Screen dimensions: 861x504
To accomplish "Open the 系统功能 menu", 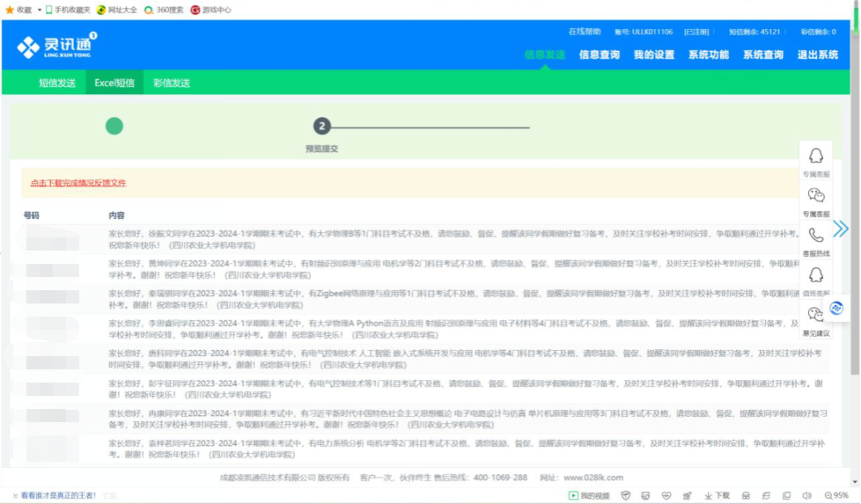I will click(708, 55).
